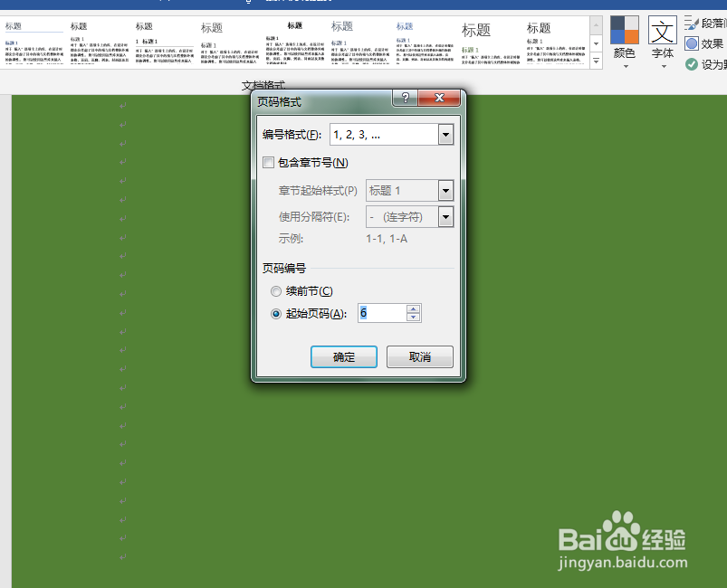
Task: Expand the style gallery with More arrow
Action: pos(595,62)
